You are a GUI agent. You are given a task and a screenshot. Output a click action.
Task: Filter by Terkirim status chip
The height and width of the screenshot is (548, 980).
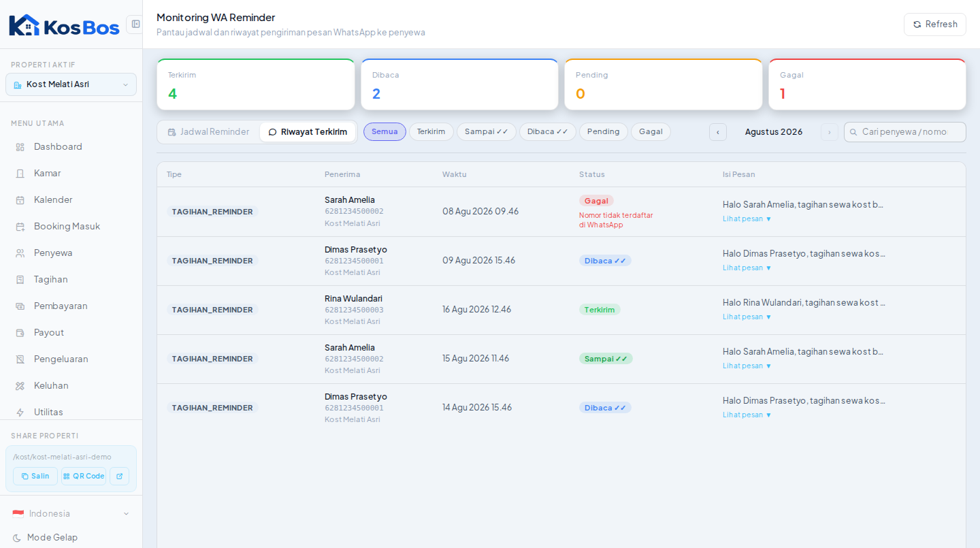pos(431,131)
